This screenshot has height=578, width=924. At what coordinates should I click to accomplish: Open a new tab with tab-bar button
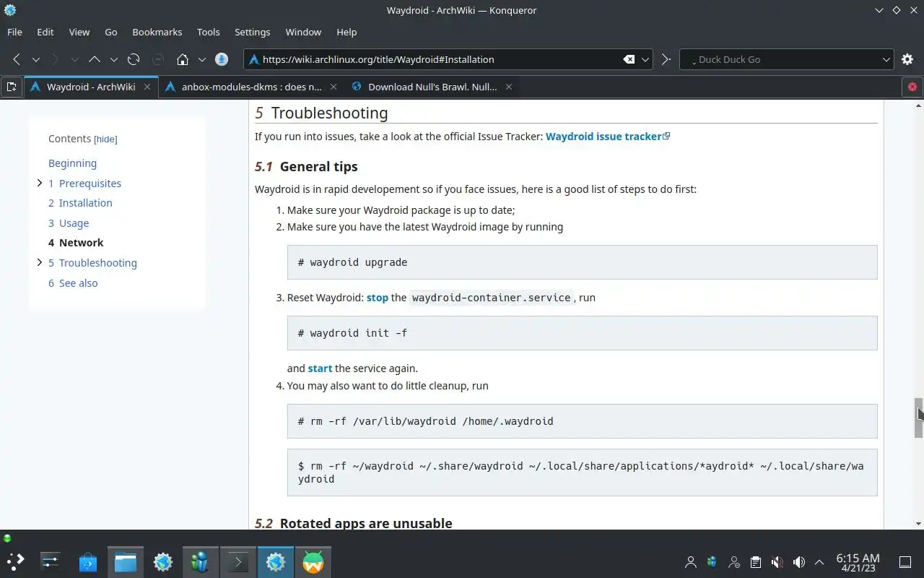tap(12, 87)
